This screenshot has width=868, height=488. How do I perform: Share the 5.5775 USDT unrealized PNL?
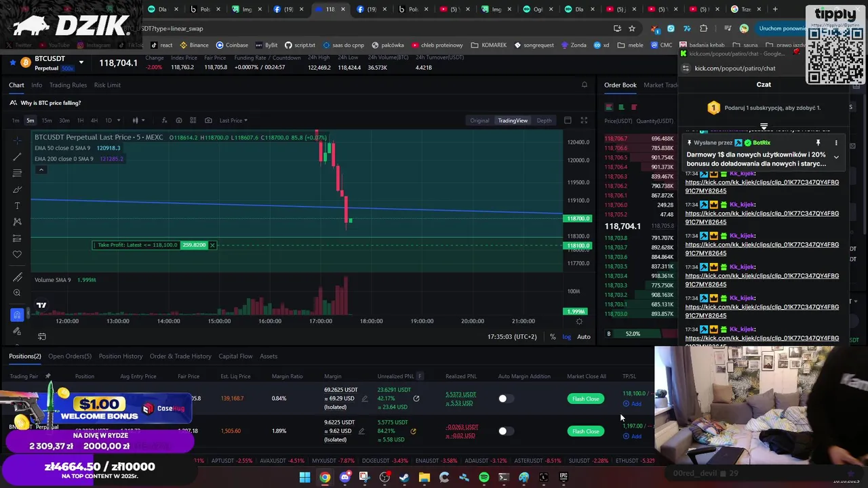click(413, 431)
